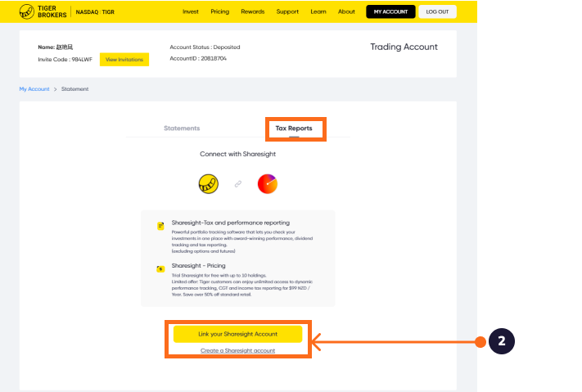This screenshot has width=582, height=392.
Task: Click Account Status : Deposited text
Action: tap(205, 47)
